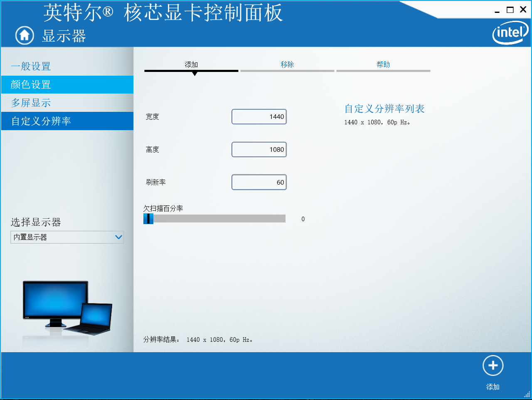Click the window resize grip in the corner
532x400 pixels.
pyautogui.click(x=527, y=394)
